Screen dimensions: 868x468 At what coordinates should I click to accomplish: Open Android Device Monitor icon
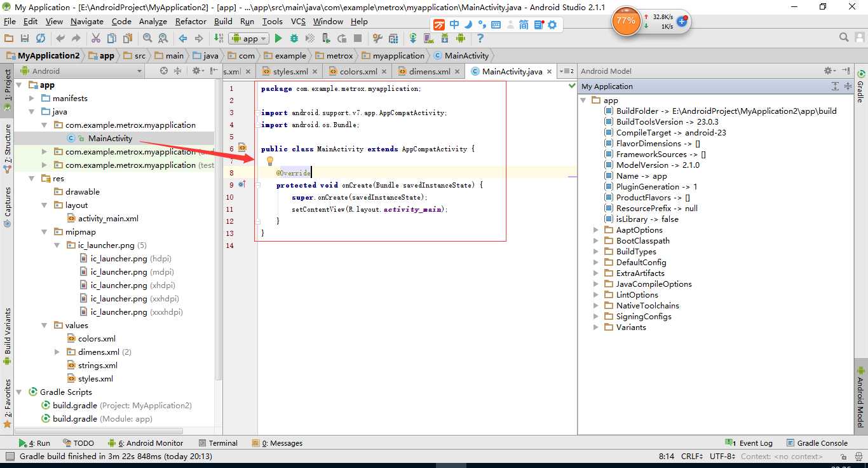click(461, 39)
